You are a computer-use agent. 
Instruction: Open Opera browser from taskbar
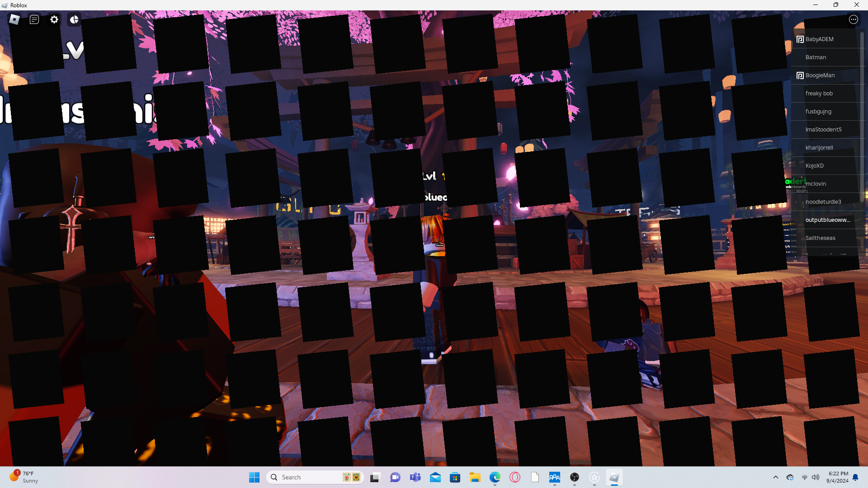click(x=514, y=477)
